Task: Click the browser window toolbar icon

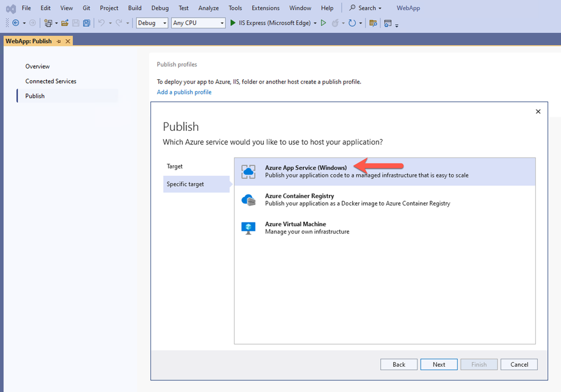Action: pos(387,23)
